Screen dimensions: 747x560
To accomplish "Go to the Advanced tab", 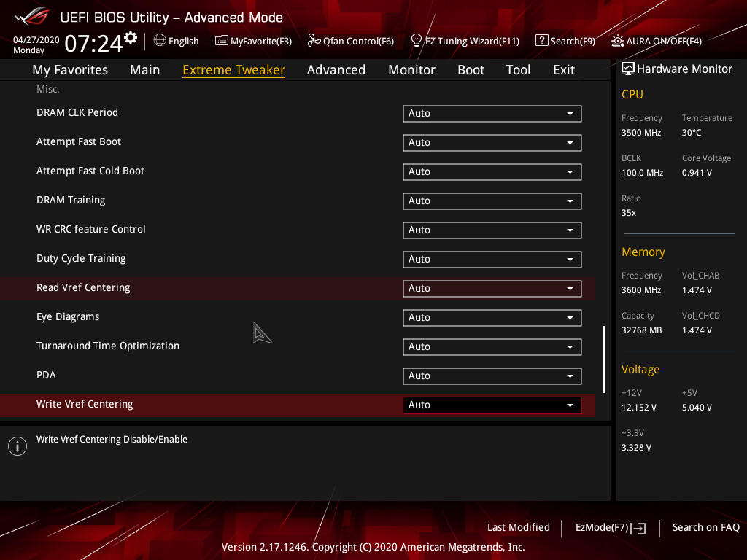I will click(x=336, y=70).
